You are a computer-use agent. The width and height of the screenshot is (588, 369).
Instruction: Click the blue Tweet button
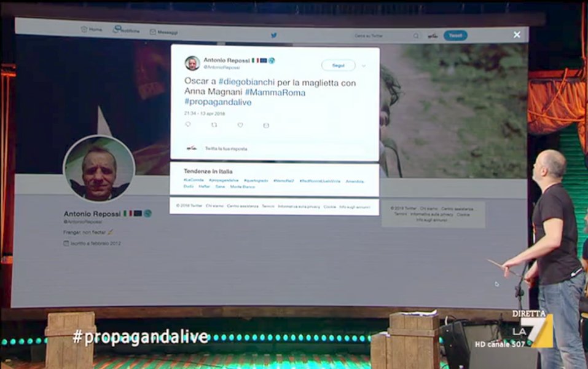click(455, 35)
